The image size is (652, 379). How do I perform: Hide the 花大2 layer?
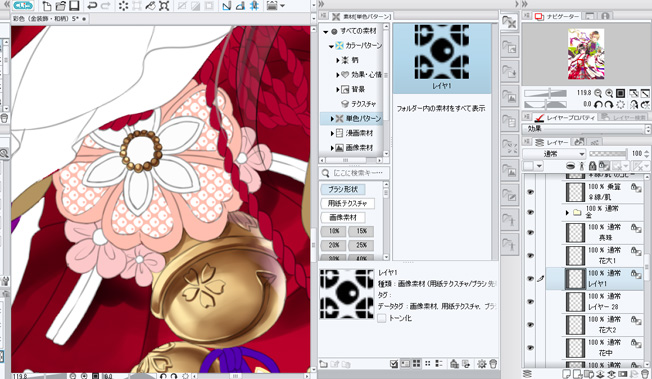(530, 325)
